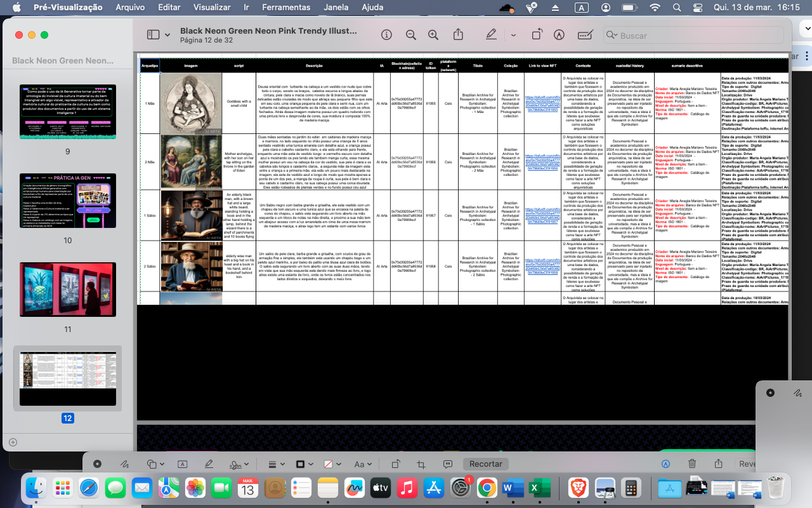This screenshot has width=812, height=508.
Task: Open Control Center in menu bar
Action: 698,8
